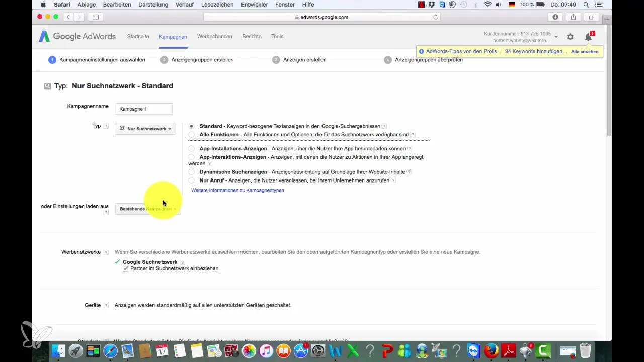
Task: Go forward with Safari's forward arrow
Action: pos(79,17)
